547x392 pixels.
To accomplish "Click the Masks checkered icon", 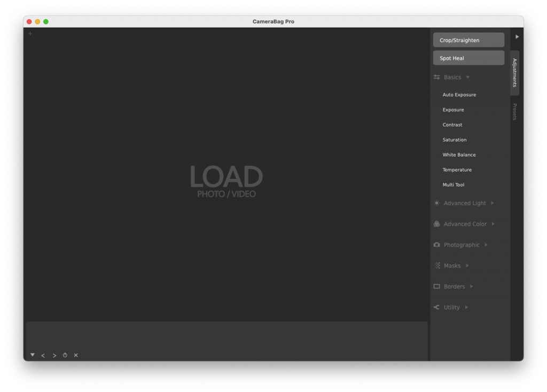I will (x=437, y=266).
